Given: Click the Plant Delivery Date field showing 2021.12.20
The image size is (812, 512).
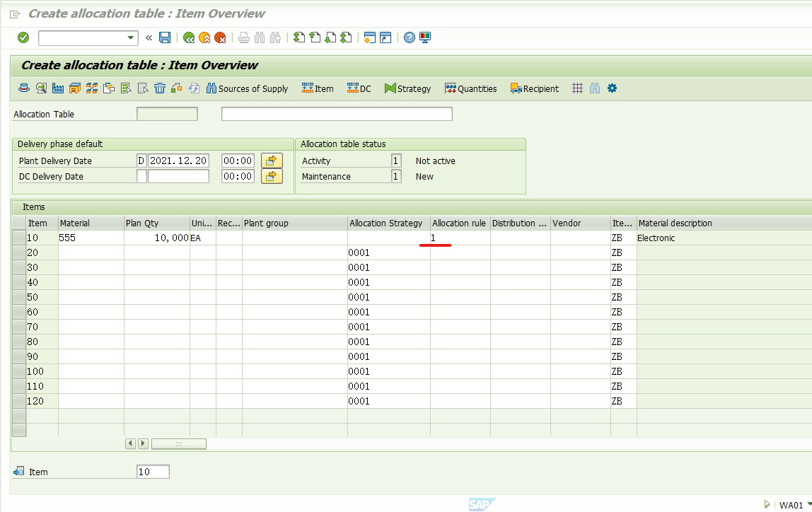Looking at the screenshot, I should pos(179,161).
